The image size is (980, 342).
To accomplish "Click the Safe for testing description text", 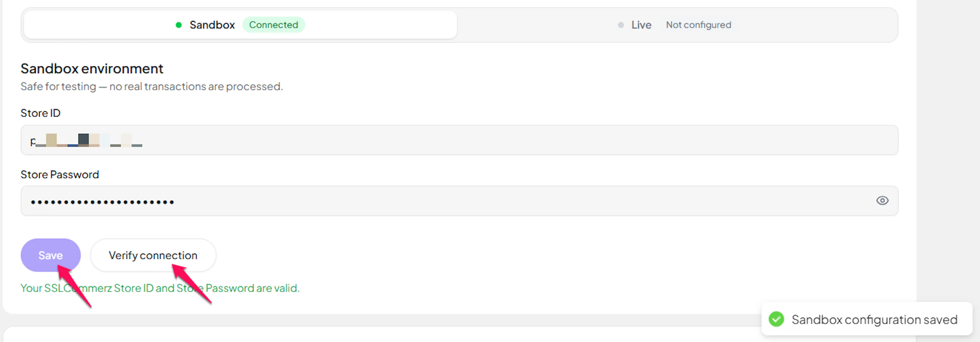I will [x=152, y=86].
